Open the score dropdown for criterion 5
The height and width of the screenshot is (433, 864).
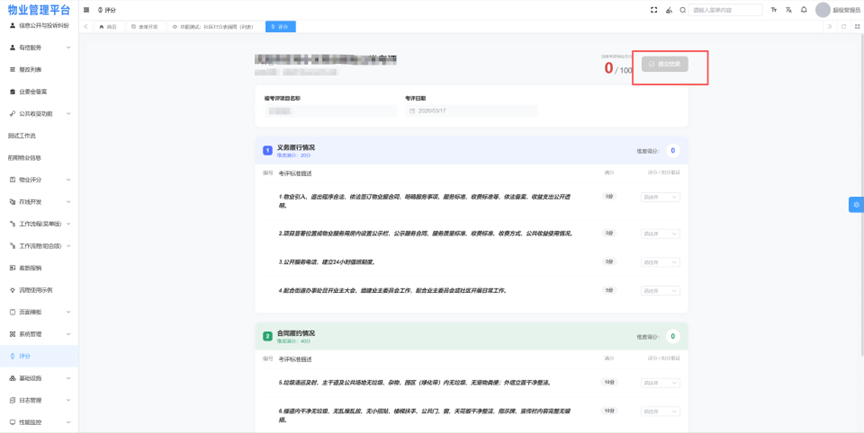660,383
